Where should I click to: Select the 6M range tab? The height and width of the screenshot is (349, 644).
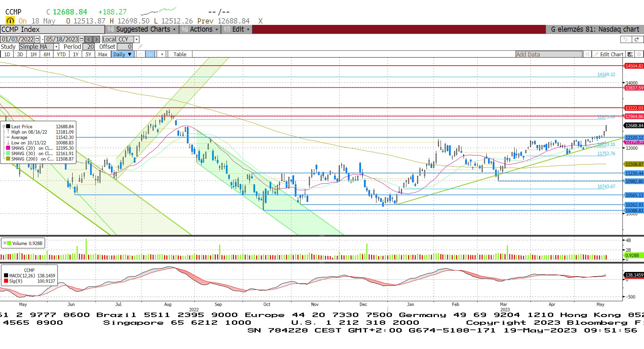47,54
